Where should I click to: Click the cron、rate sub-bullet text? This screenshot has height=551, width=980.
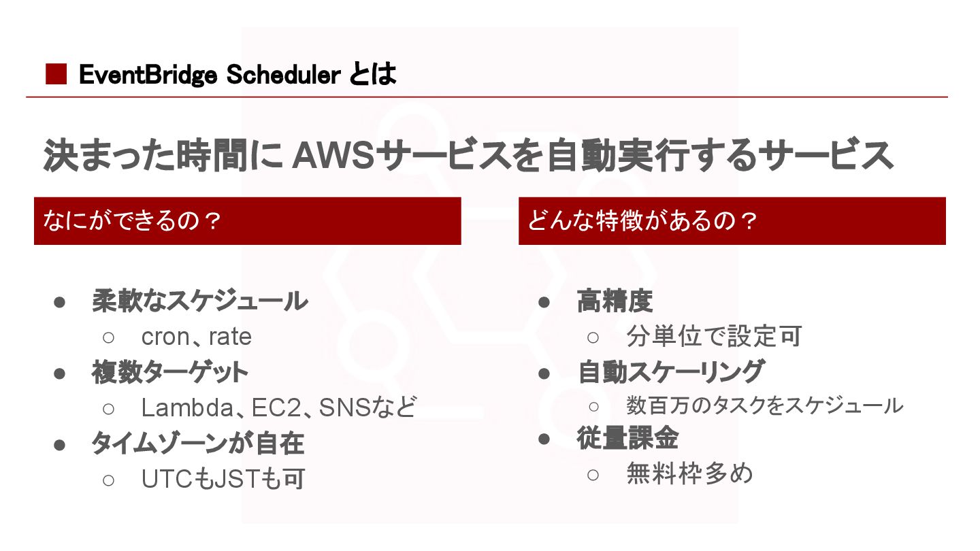pyautogui.click(x=197, y=337)
